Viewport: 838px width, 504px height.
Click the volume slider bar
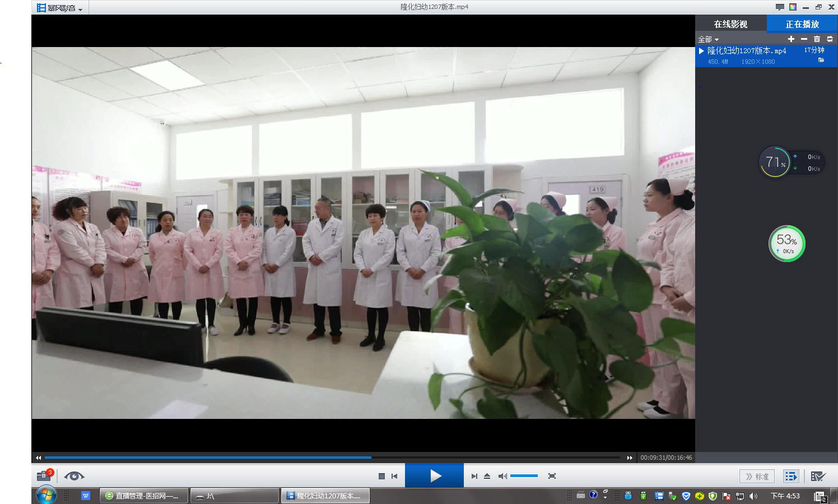click(x=524, y=476)
